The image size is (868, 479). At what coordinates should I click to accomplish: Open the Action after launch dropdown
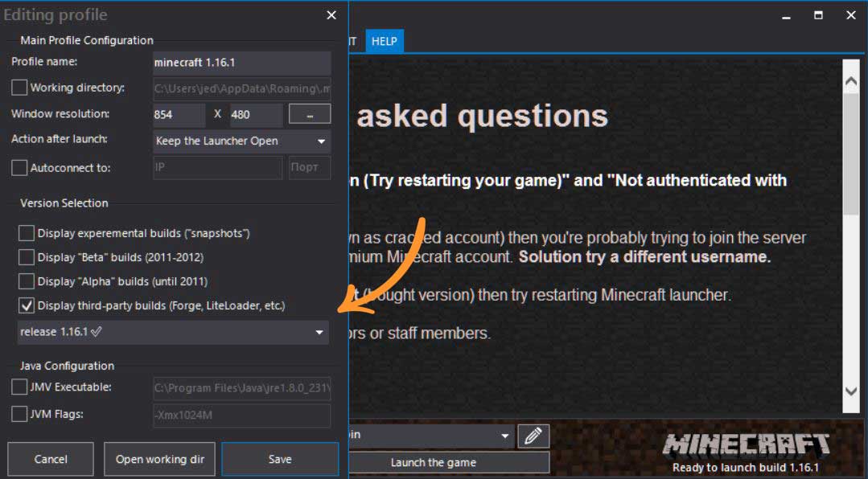[x=241, y=141]
